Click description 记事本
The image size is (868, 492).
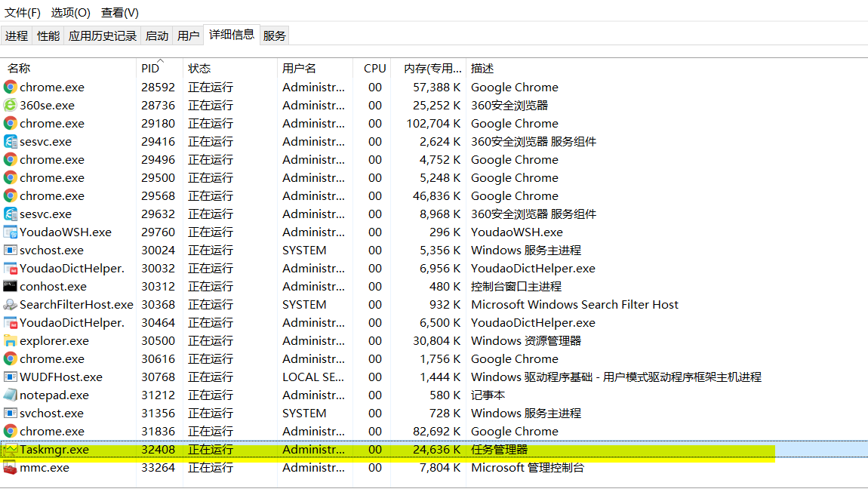point(488,395)
